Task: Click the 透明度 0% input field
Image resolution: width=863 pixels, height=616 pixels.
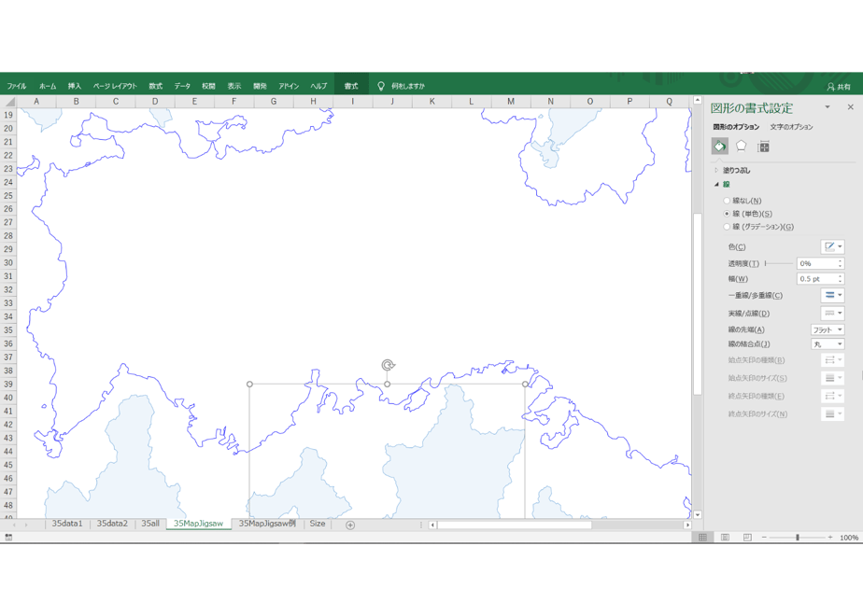Action: click(x=816, y=263)
